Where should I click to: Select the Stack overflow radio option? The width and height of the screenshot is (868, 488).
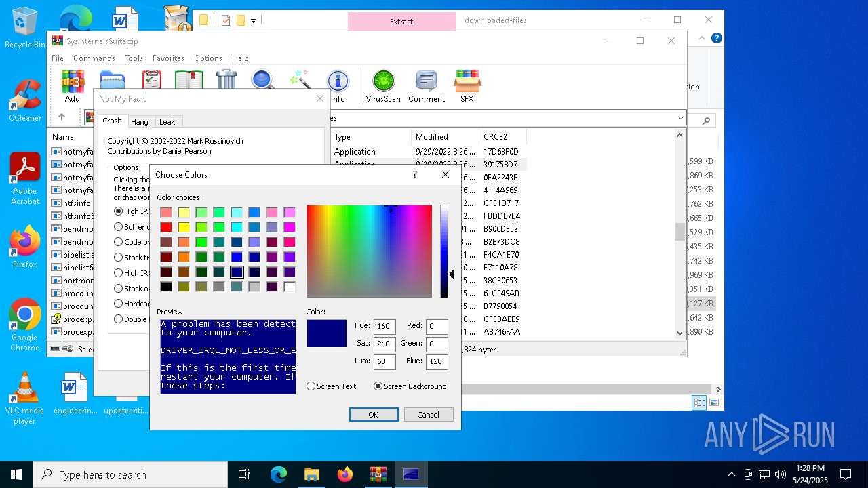coord(119,288)
